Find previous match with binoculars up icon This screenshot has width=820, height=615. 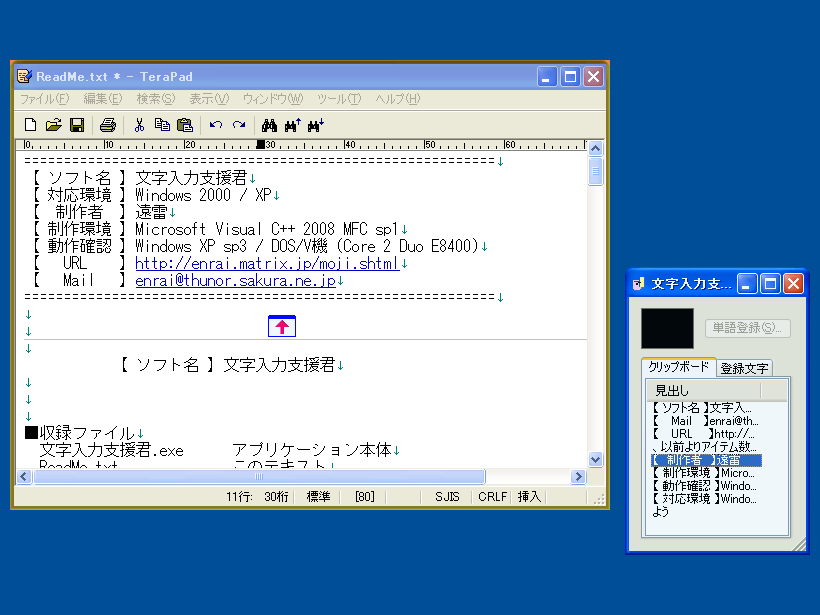click(293, 125)
